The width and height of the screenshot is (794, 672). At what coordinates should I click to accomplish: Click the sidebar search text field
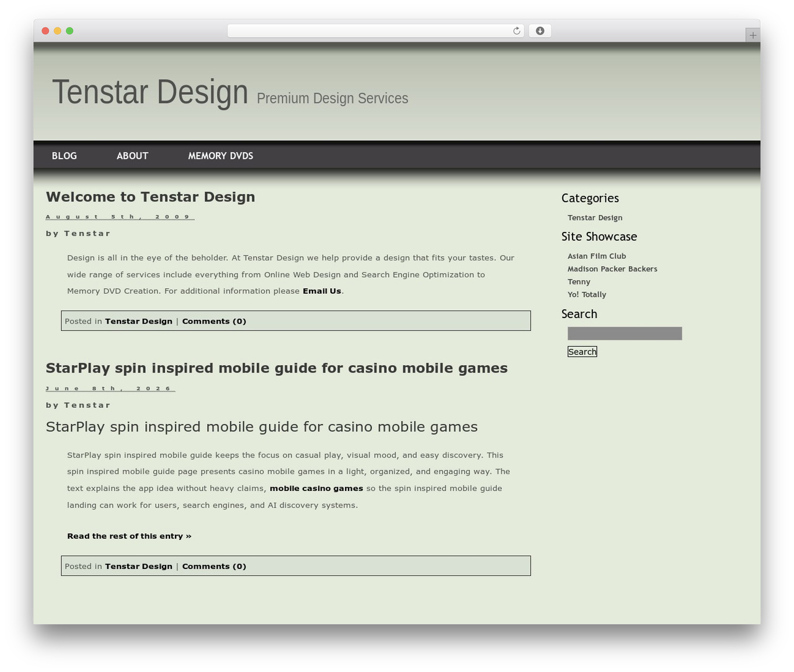click(625, 334)
